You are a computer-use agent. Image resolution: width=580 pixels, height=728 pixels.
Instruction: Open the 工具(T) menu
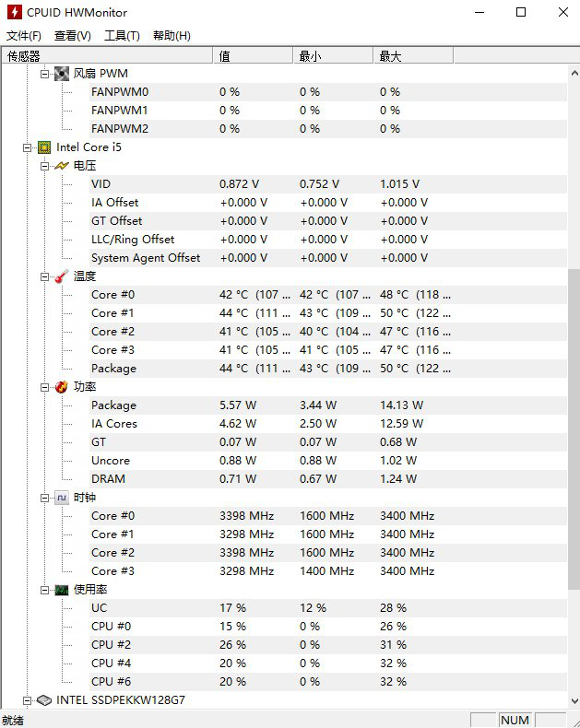click(x=122, y=36)
